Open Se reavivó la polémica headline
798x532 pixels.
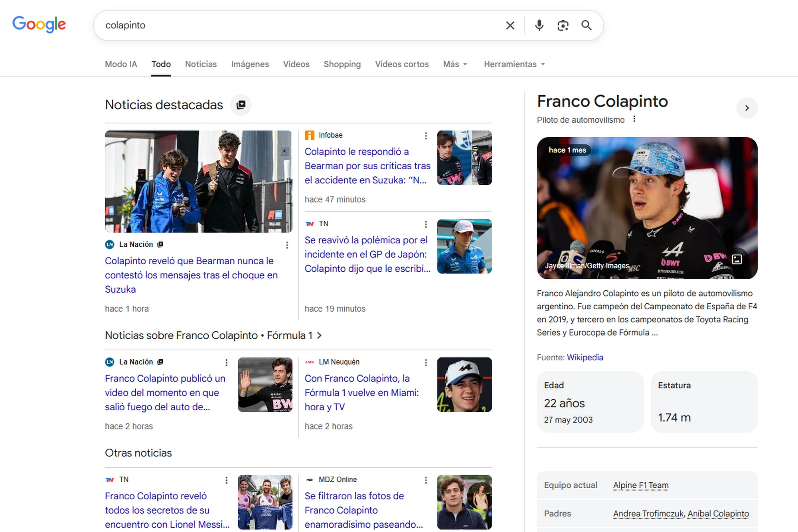pyautogui.click(x=367, y=254)
